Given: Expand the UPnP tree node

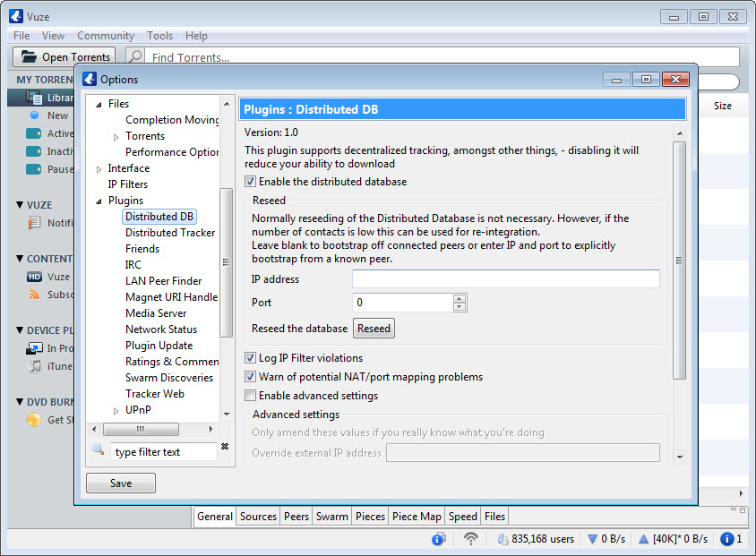Looking at the screenshot, I should (116, 410).
